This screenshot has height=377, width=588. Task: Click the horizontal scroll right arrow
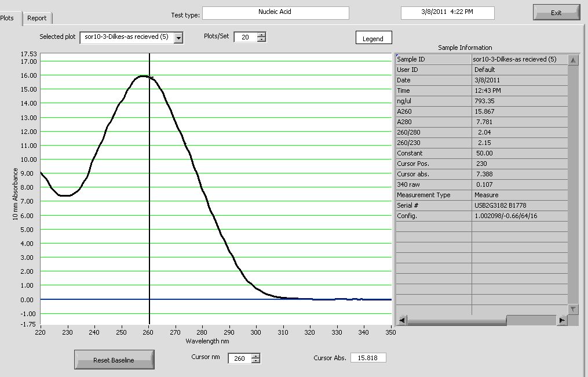point(562,320)
